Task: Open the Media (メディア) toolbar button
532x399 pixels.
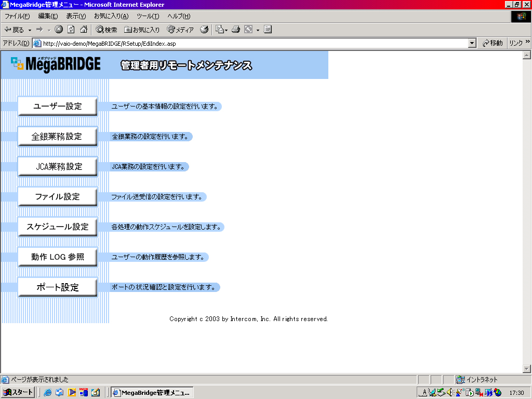Action: 180,30
